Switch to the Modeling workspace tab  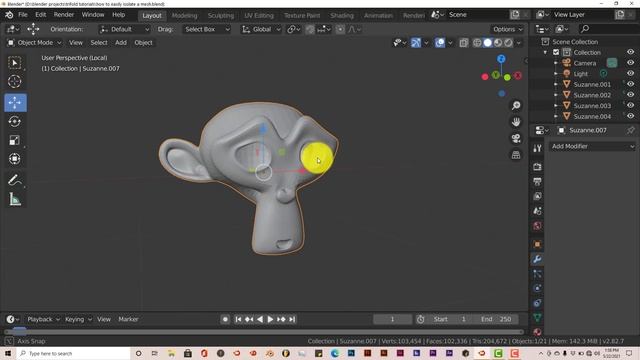pos(184,16)
